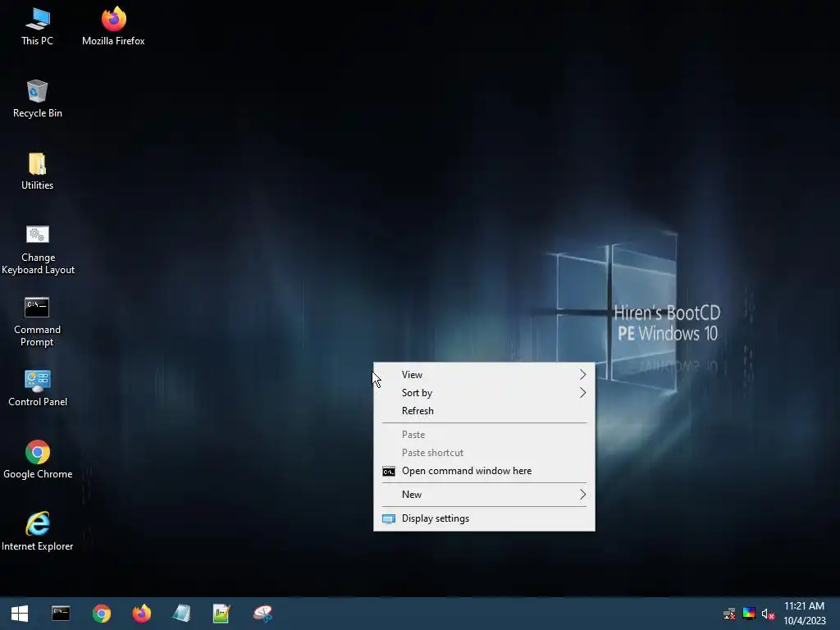
Task: Select Google Chrome desktop shortcut
Action: coord(38,460)
